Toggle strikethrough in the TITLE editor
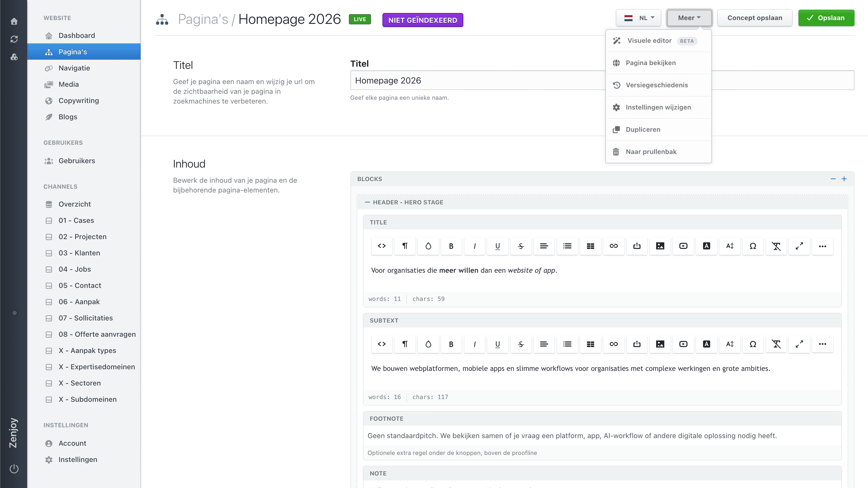The width and height of the screenshot is (868, 488). coord(521,246)
